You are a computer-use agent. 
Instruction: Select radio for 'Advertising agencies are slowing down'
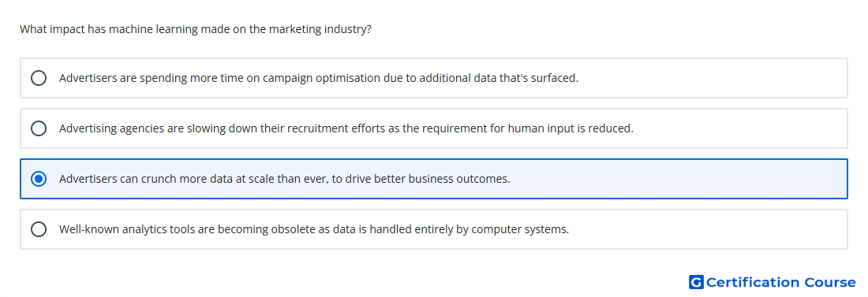tap(39, 128)
